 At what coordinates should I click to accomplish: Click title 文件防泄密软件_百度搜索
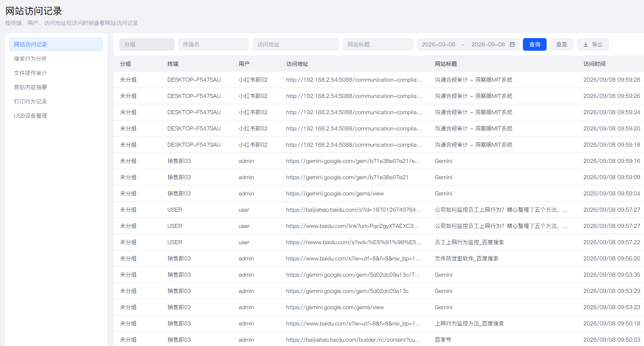(x=466, y=258)
